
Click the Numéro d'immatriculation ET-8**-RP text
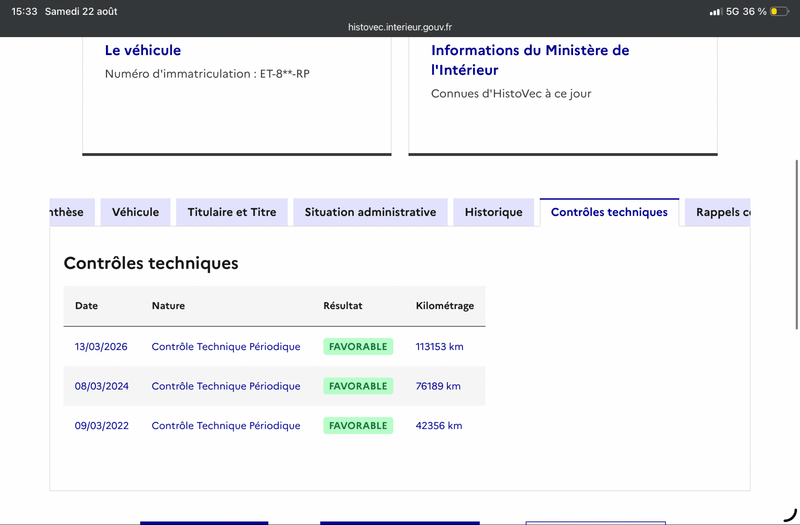pos(207,74)
